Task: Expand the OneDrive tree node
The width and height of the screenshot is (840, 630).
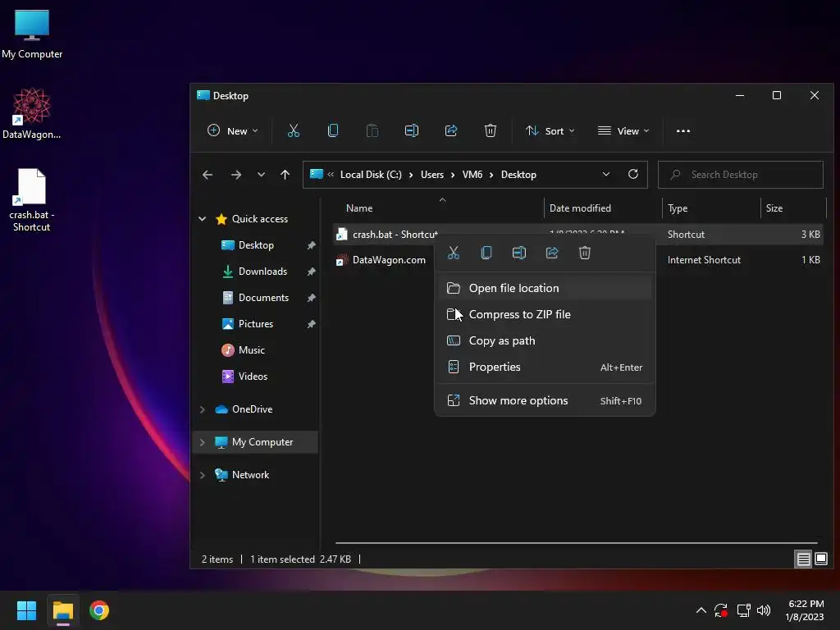Action: (203, 409)
